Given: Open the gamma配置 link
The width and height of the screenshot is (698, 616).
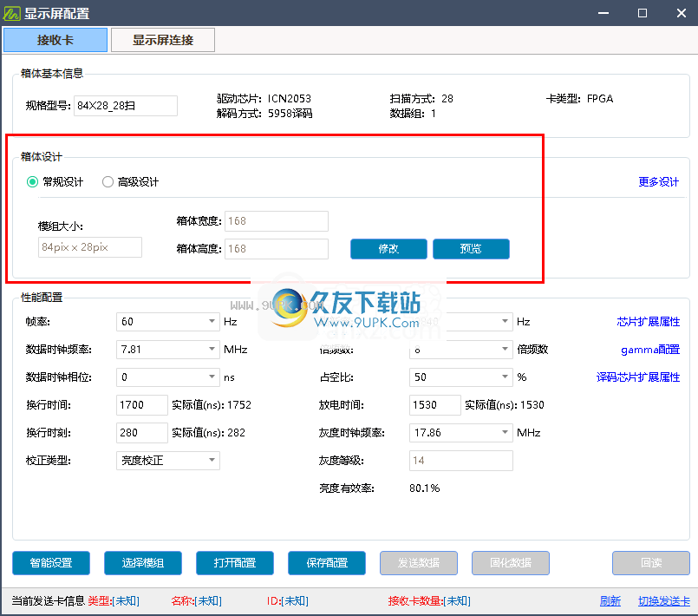Looking at the screenshot, I should (650, 350).
